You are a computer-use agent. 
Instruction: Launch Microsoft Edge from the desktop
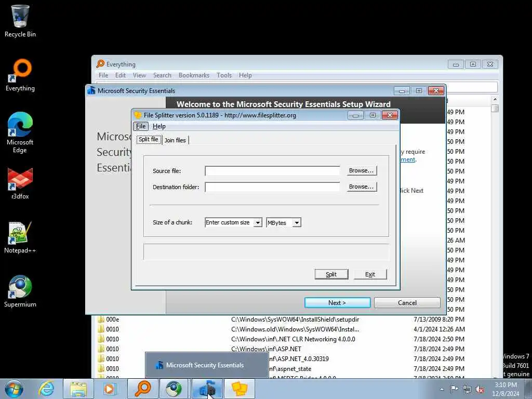(20, 132)
